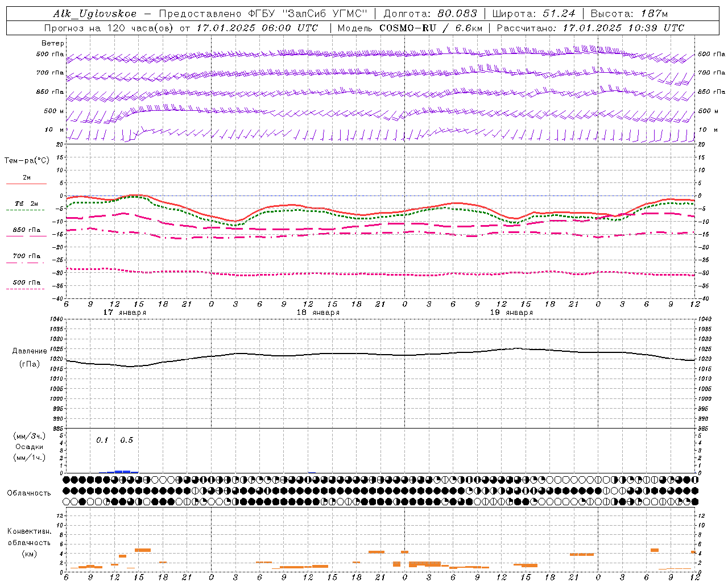Viewport: 728px width, 582px height.
Task: Click the 850 гПа temperature legend entry
Action: click(x=27, y=230)
